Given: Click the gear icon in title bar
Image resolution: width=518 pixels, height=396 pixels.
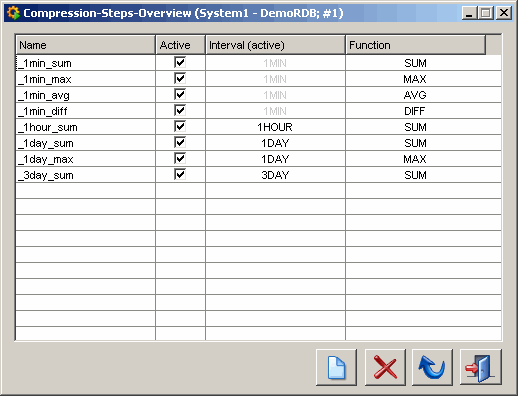Looking at the screenshot, I should coord(13,13).
